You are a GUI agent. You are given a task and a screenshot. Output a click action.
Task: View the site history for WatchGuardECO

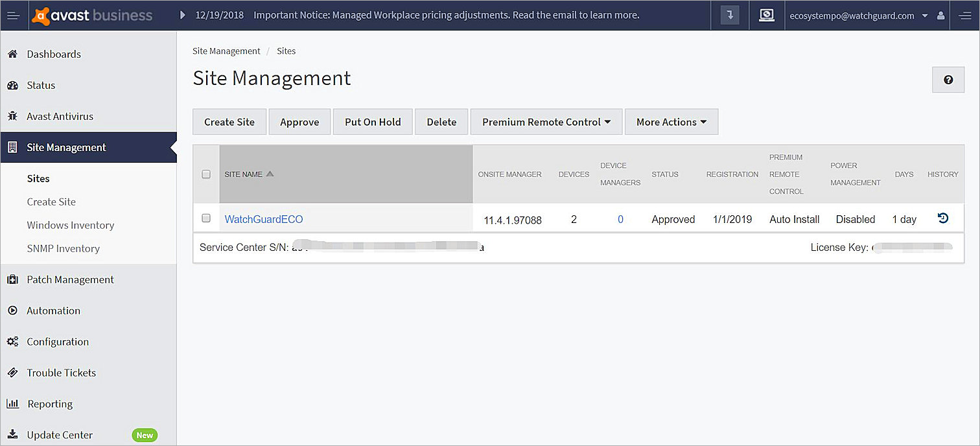[x=942, y=219]
